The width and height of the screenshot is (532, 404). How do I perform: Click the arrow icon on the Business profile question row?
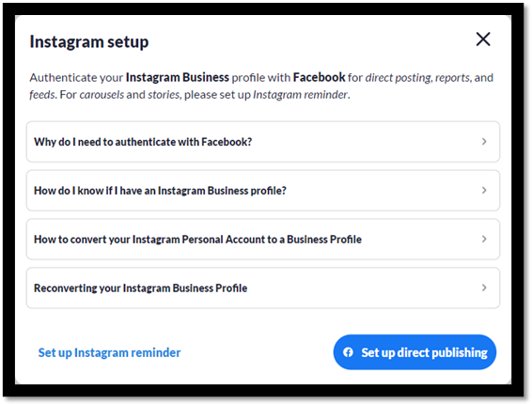pos(484,191)
